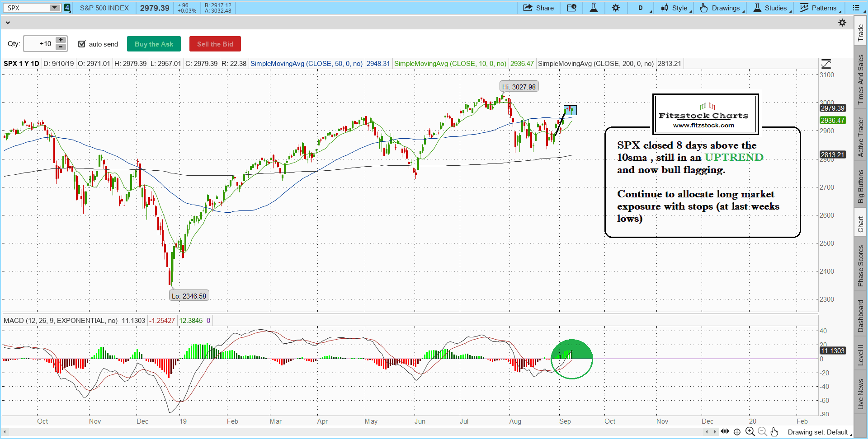Viewport: 868px width, 439px height.
Task: Select the pointer hand drawing tool at bottom
Action: 774,432
